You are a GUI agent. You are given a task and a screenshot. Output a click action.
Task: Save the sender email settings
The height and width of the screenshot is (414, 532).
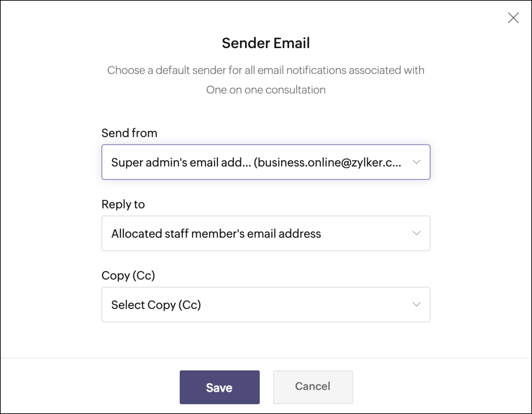click(x=220, y=387)
